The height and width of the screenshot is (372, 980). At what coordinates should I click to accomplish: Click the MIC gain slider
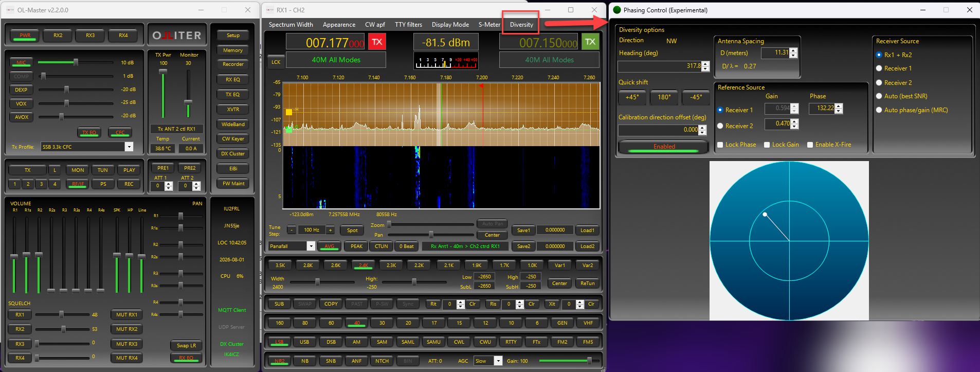tap(76, 62)
